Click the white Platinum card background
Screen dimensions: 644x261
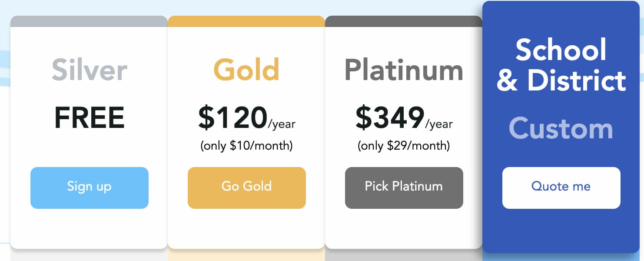coord(404,228)
